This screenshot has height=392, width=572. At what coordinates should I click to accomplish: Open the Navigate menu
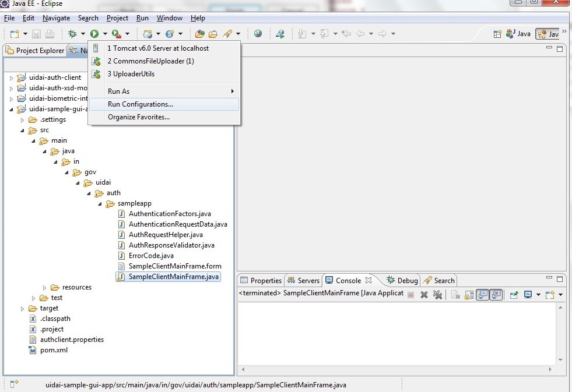coord(56,18)
